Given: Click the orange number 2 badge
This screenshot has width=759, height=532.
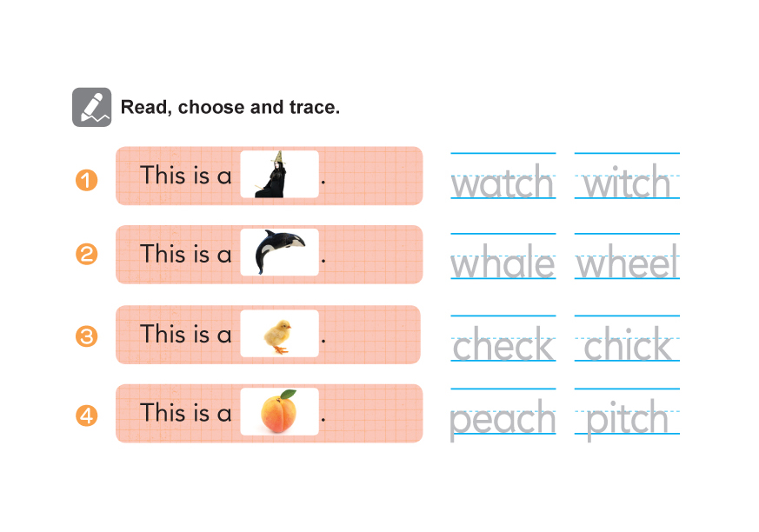Looking at the screenshot, I should pyautogui.click(x=87, y=255).
